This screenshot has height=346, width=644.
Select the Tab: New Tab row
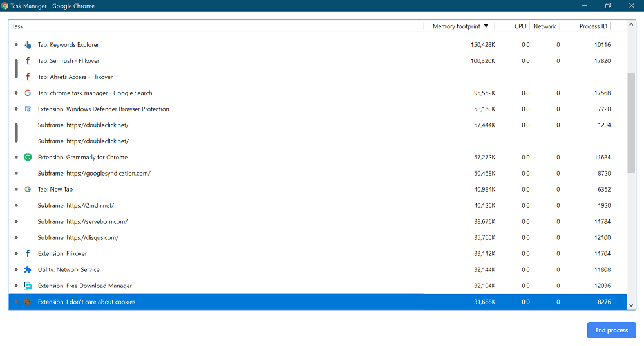[318, 189]
